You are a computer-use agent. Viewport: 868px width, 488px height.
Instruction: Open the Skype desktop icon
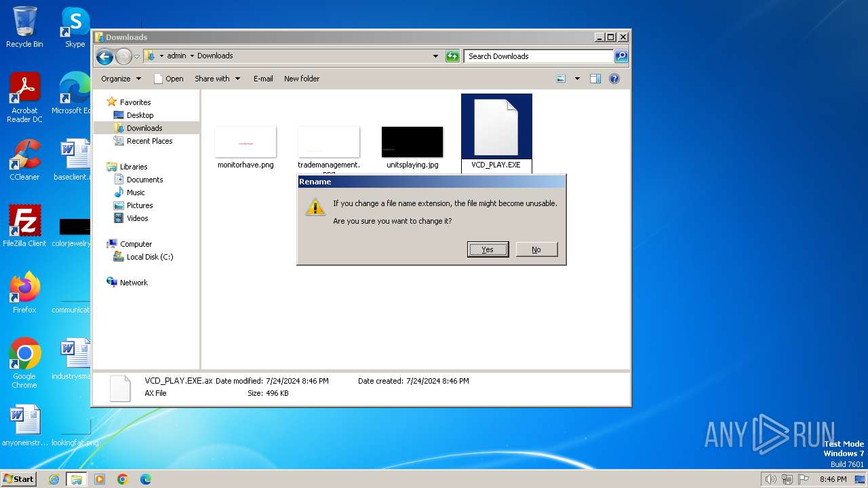[x=75, y=27]
